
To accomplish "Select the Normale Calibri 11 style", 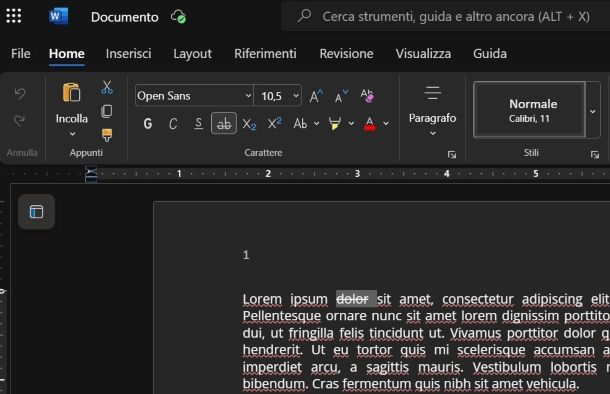I will tap(529, 110).
